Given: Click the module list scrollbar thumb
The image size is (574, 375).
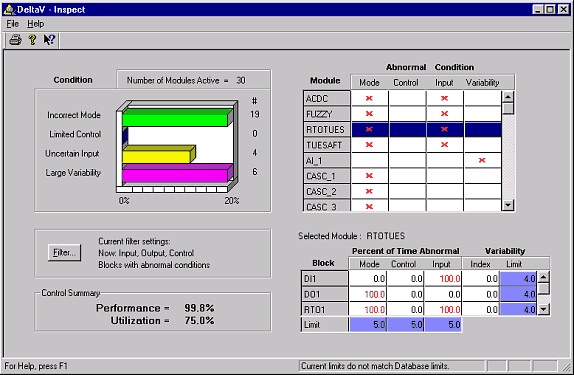Looking at the screenshot, I should [508, 109].
